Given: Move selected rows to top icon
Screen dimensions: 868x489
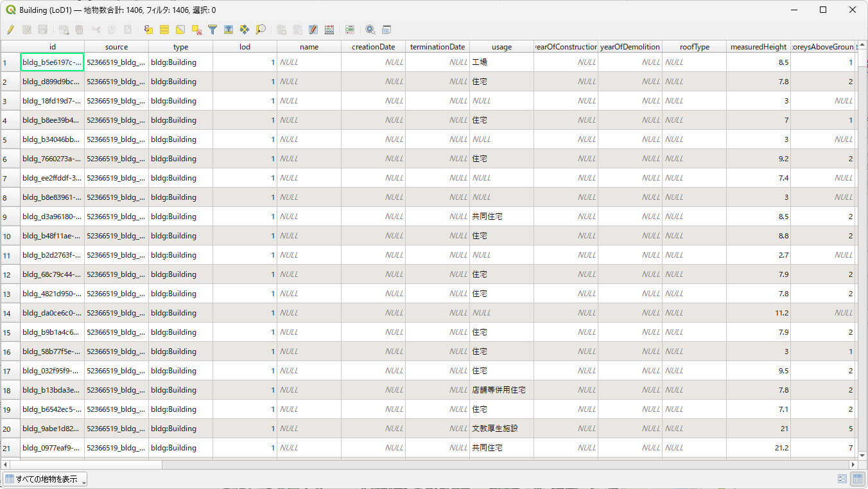Looking at the screenshot, I should point(229,30).
